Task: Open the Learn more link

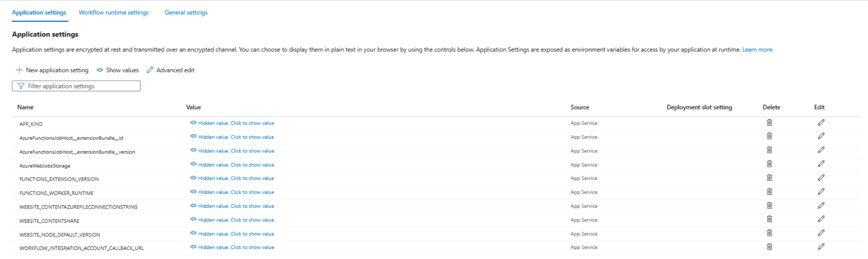Action: 757,49
